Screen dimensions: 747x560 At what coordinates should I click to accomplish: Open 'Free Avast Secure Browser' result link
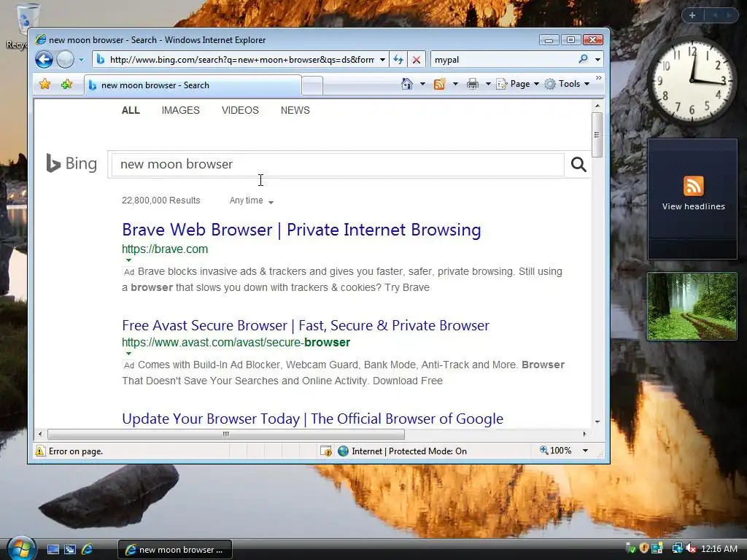pos(306,325)
